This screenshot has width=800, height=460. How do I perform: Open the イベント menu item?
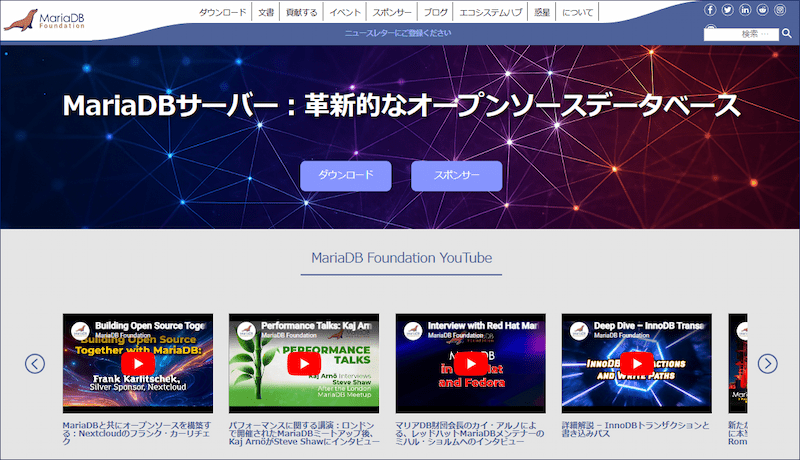[345, 12]
